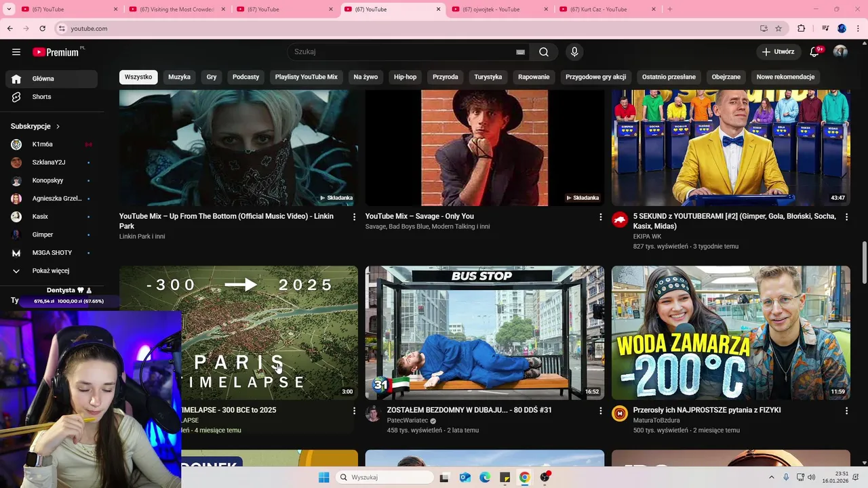Screen dimensions: 868x488
Task: Open Konopskyy subscription channel
Action: tap(52, 181)
